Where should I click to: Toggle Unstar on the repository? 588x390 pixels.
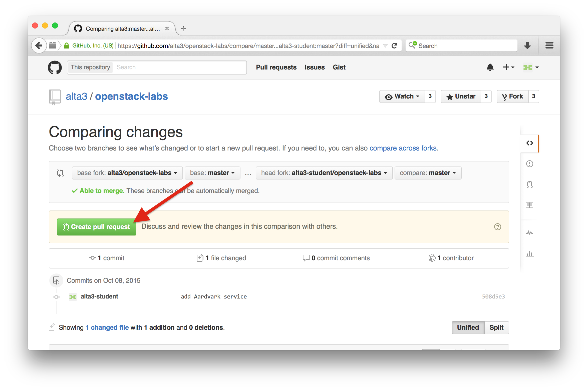pos(461,96)
